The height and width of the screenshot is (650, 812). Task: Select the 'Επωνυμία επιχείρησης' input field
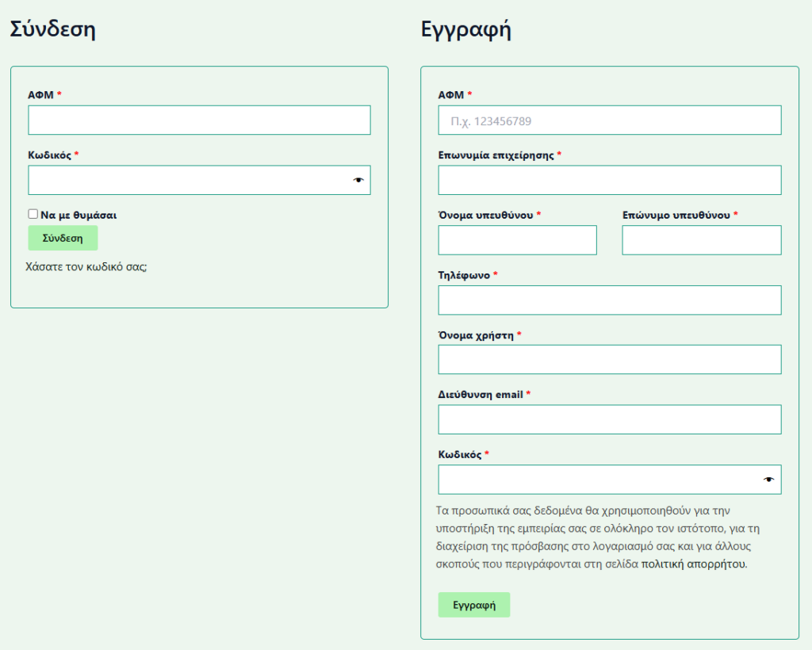click(x=609, y=181)
